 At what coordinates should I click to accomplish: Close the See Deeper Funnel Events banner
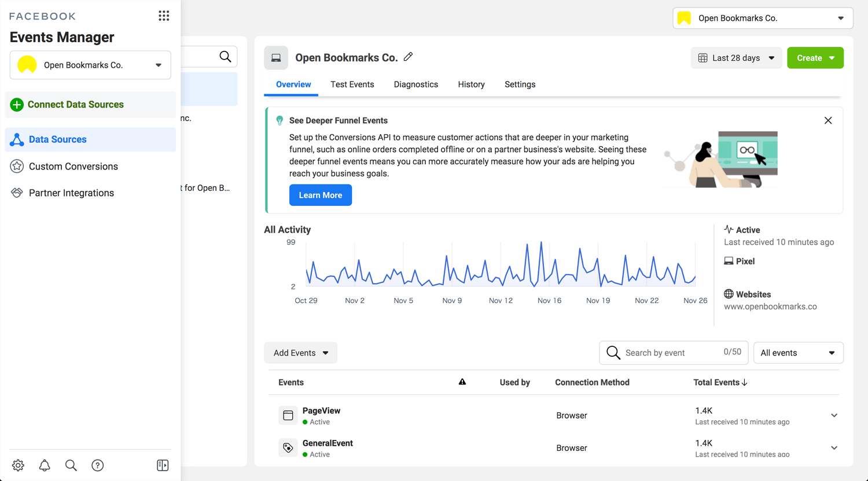pyautogui.click(x=828, y=120)
